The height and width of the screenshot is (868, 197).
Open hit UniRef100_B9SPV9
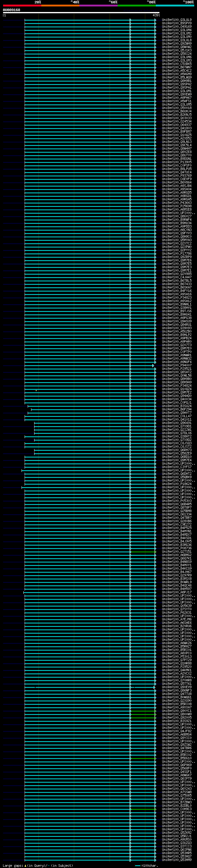[176, 23]
